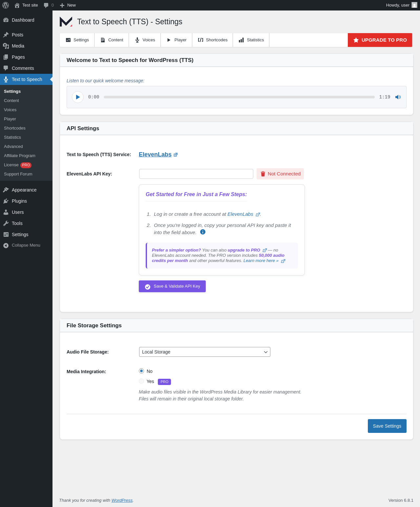Open WordPress Settings in sidebar

[26, 234]
